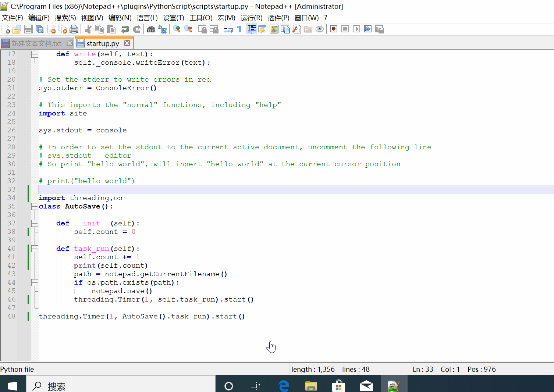Close the current document via toolbar icon
Viewport: 554px width, 392px height.
coord(51,29)
